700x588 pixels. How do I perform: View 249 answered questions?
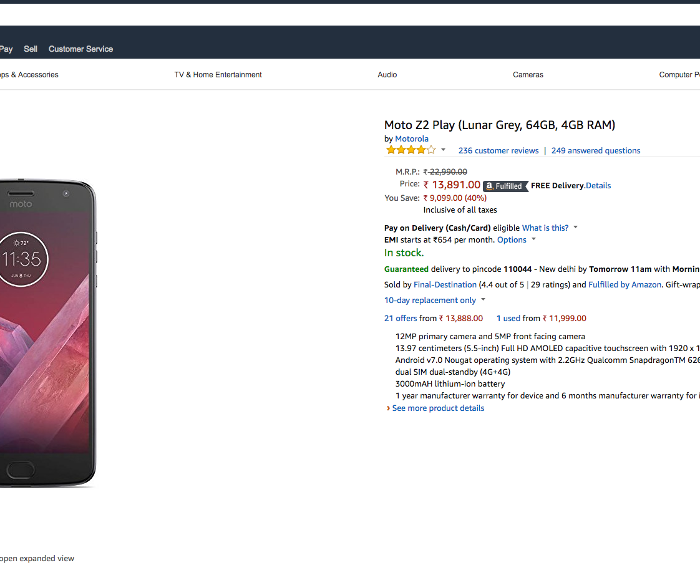pyautogui.click(x=595, y=151)
